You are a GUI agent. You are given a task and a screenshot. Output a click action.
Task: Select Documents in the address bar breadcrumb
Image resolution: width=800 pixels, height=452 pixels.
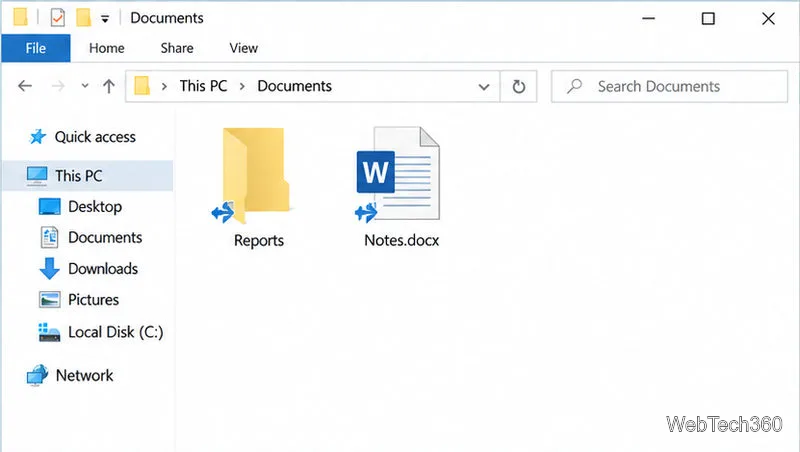click(294, 86)
